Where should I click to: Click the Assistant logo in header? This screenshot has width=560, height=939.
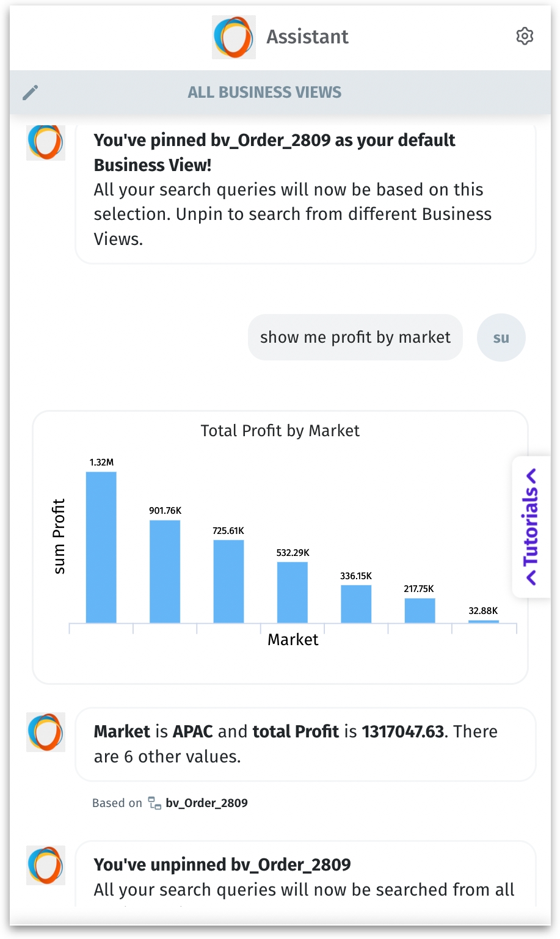click(x=233, y=37)
